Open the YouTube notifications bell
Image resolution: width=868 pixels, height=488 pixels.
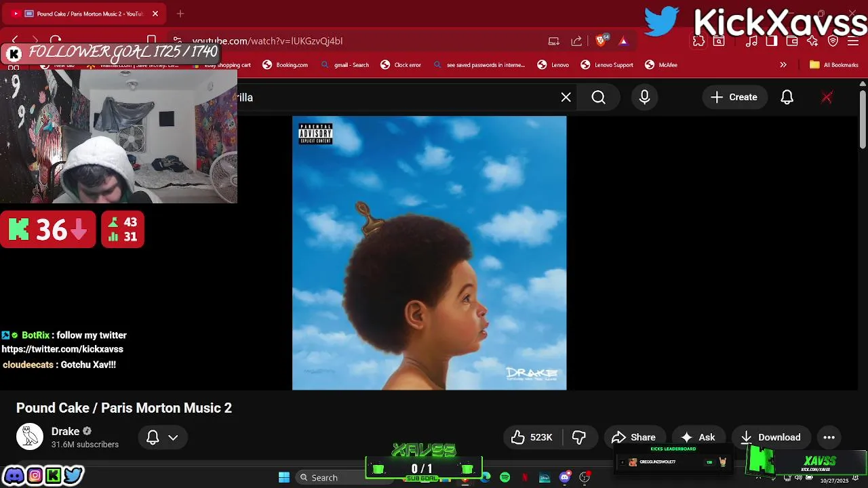click(787, 97)
